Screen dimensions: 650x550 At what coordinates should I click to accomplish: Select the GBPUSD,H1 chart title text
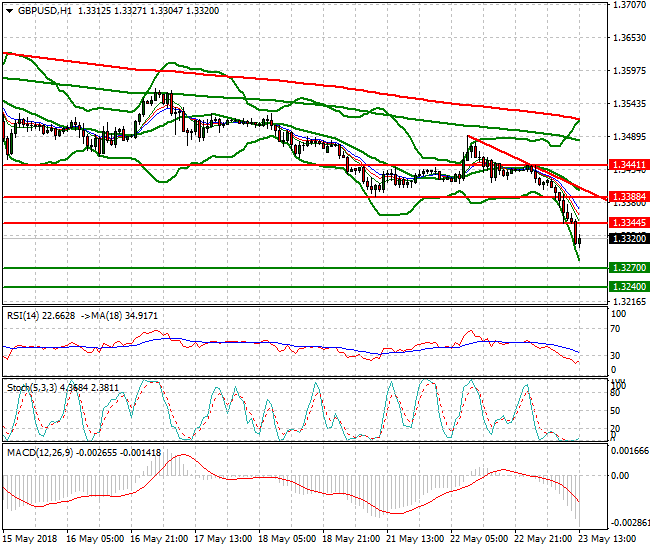point(45,11)
